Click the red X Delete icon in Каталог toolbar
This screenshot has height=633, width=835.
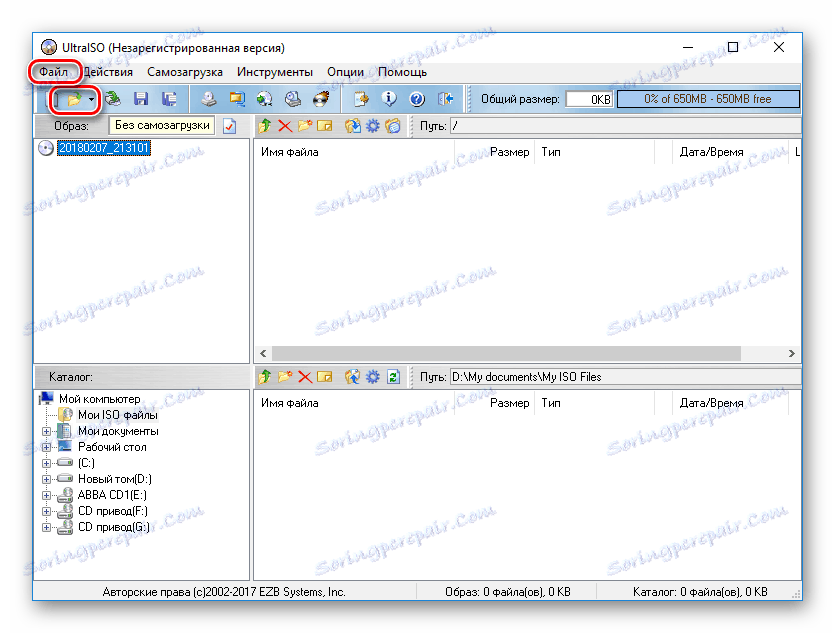click(x=305, y=377)
